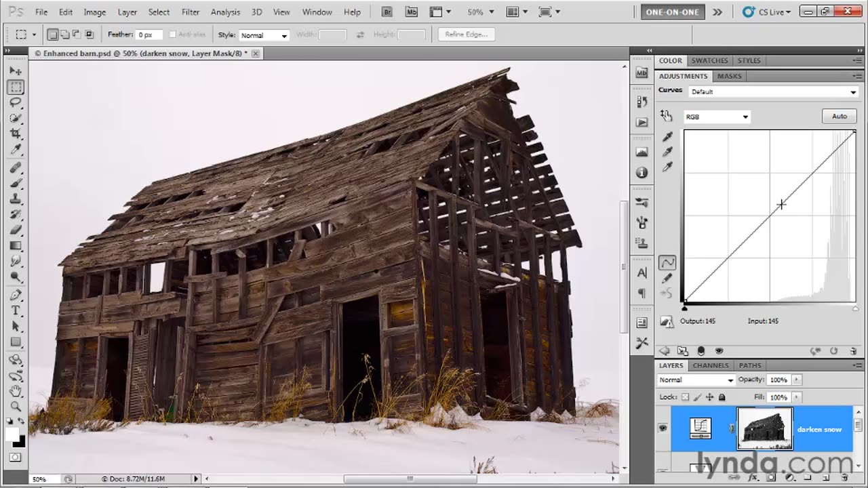Screen dimensions: 868x488
Task: Select the Spot Healing Brush tool
Action: pyautogui.click(x=16, y=167)
